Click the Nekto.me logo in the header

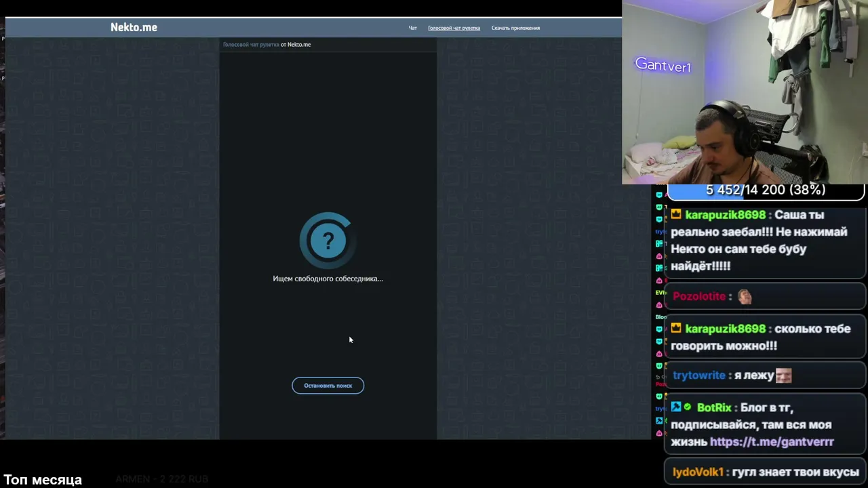(134, 27)
